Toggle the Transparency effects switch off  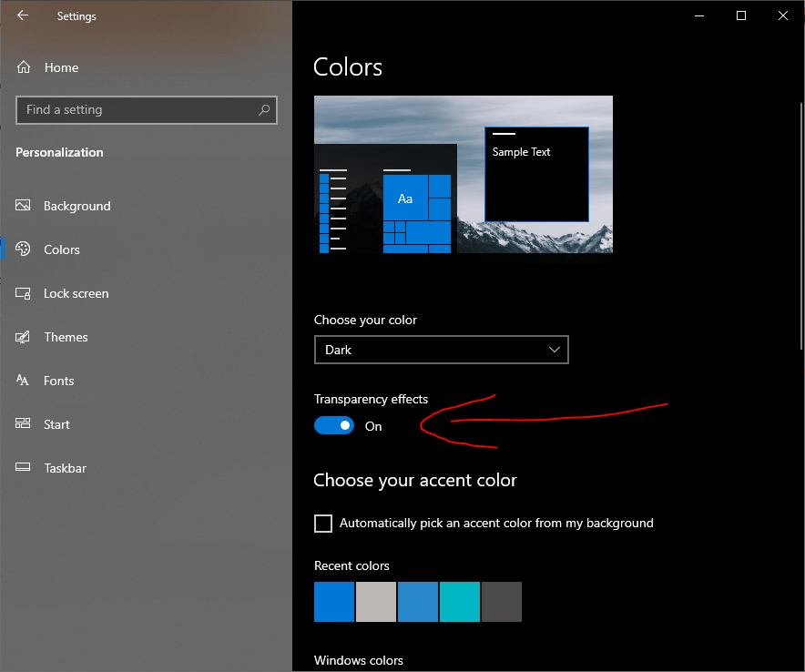tap(333, 425)
